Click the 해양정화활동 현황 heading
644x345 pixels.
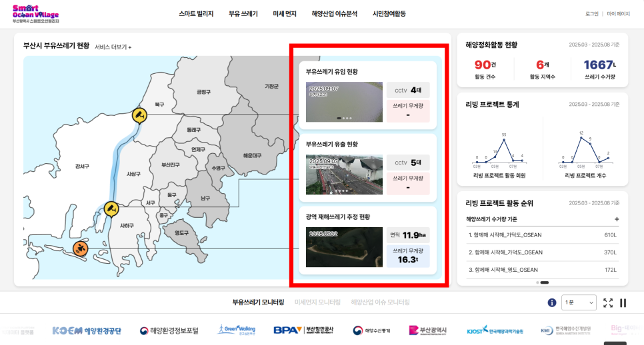click(x=491, y=45)
